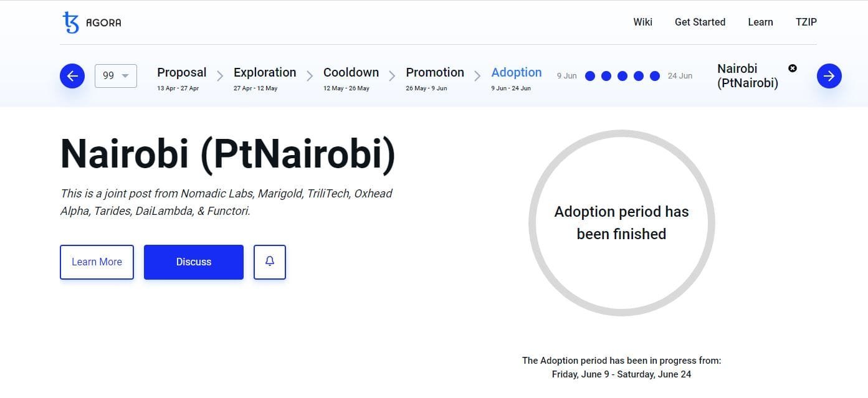Screen dimensions: 868x398
Task: Click the notification bell icon
Action: (x=269, y=262)
